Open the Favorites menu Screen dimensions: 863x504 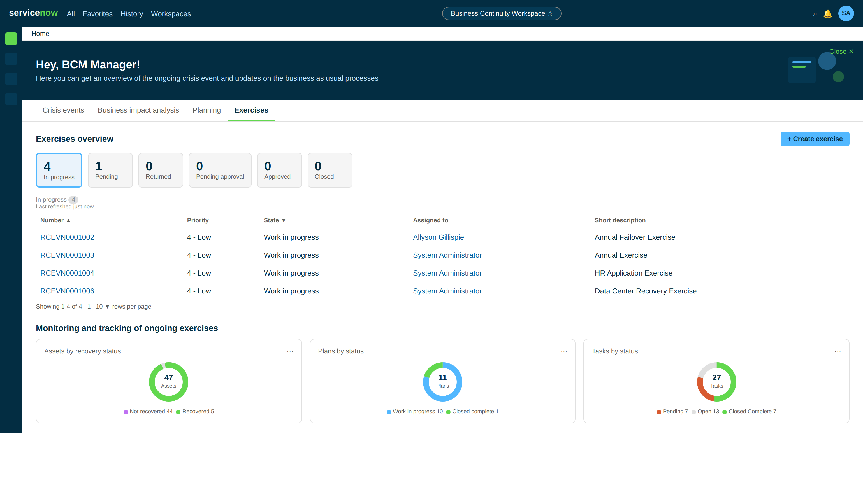98,14
